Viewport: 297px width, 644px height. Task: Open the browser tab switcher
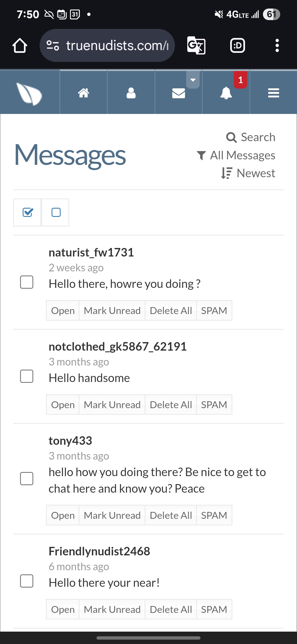(x=238, y=45)
